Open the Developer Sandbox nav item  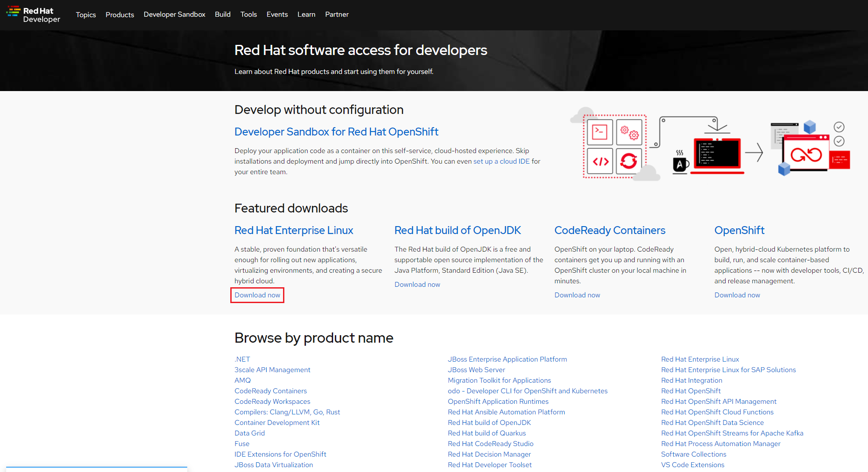point(174,15)
